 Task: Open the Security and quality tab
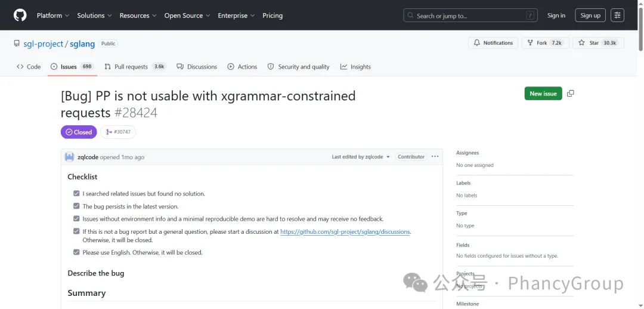pyautogui.click(x=299, y=67)
